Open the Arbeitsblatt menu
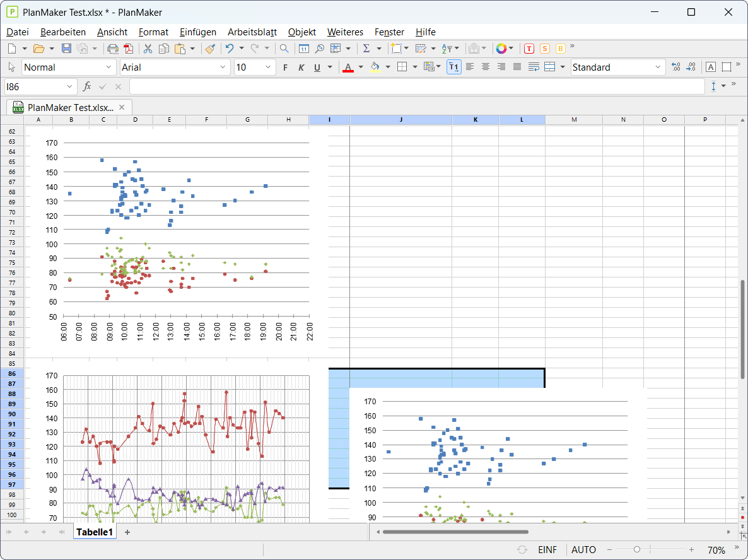 252,32
